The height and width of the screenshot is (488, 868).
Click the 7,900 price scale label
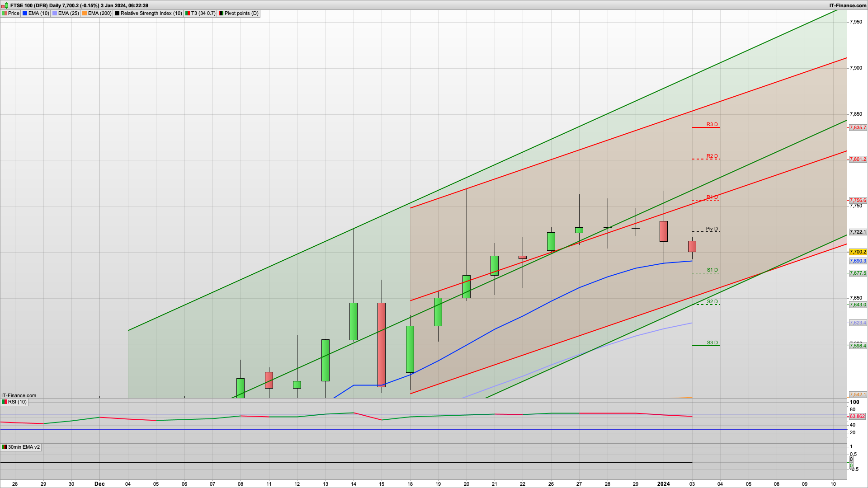point(856,68)
